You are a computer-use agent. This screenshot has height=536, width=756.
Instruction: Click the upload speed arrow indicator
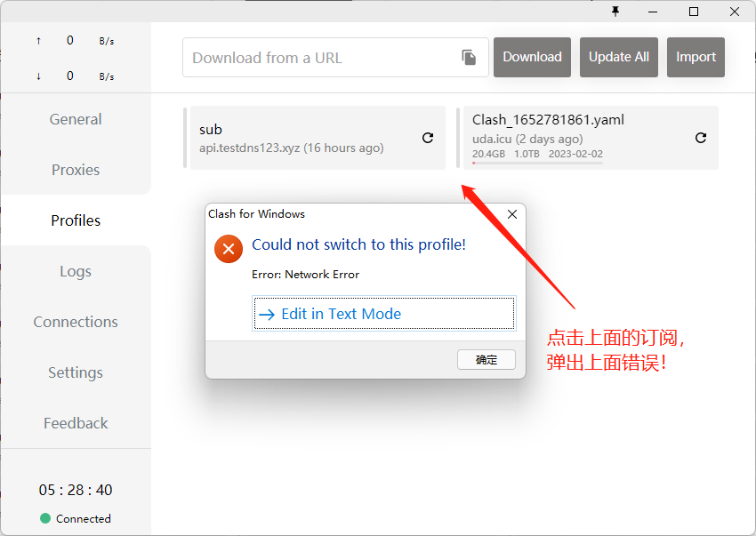click(38, 41)
